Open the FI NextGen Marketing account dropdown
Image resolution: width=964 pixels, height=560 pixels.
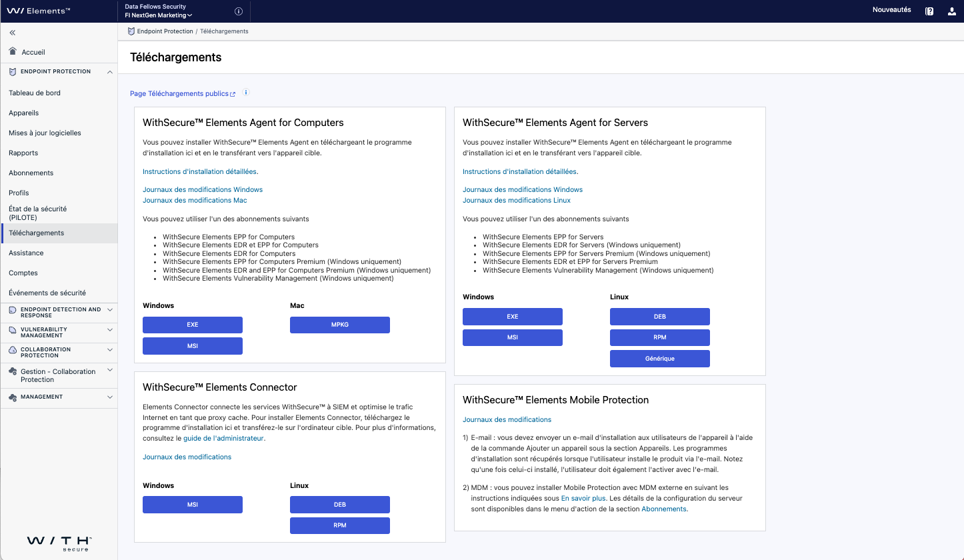coord(159,15)
